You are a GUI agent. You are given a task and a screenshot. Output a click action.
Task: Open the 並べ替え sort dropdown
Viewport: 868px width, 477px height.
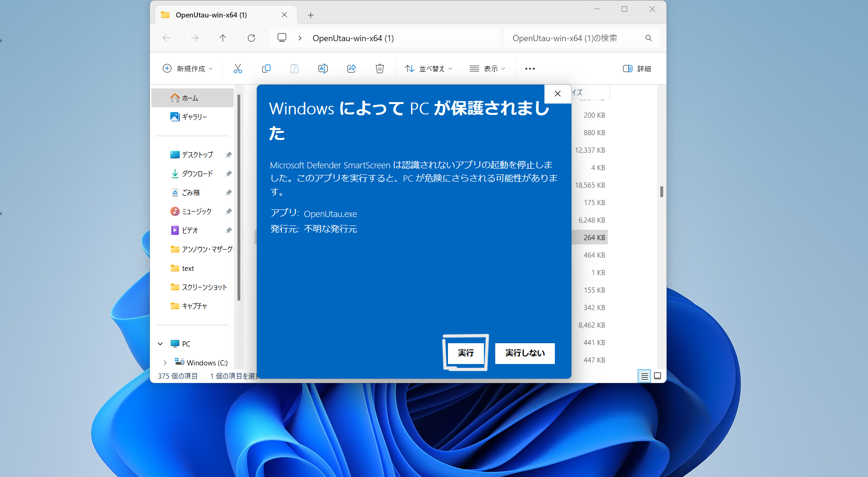coord(429,69)
